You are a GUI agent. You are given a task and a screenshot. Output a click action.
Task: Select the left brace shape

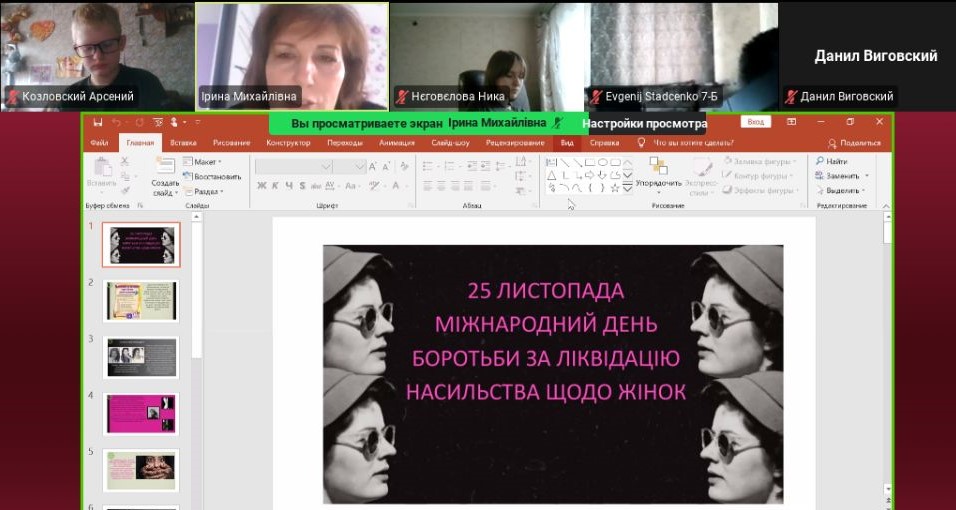pos(590,188)
